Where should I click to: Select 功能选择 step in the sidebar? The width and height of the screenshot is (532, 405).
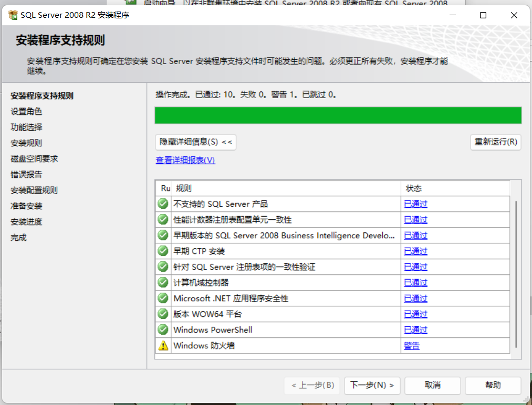26,127
